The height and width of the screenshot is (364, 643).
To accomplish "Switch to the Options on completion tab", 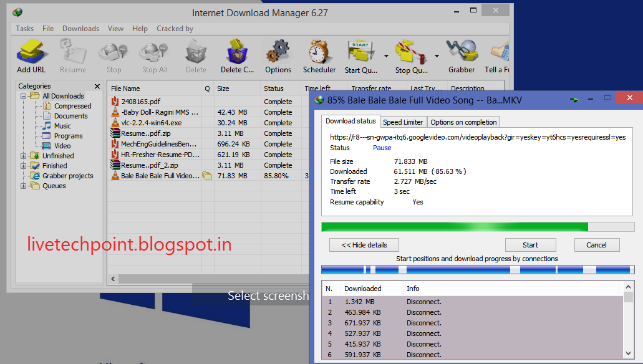I will click(x=463, y=122).
